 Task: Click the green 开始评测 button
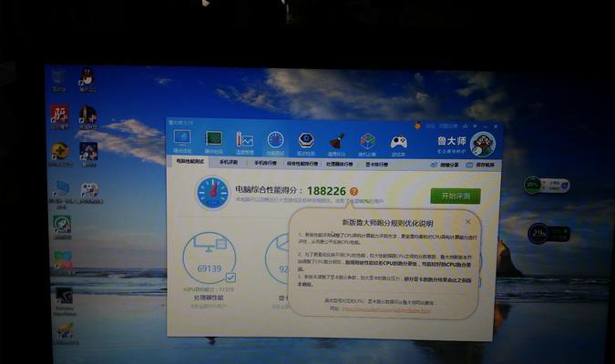[456, 196]
